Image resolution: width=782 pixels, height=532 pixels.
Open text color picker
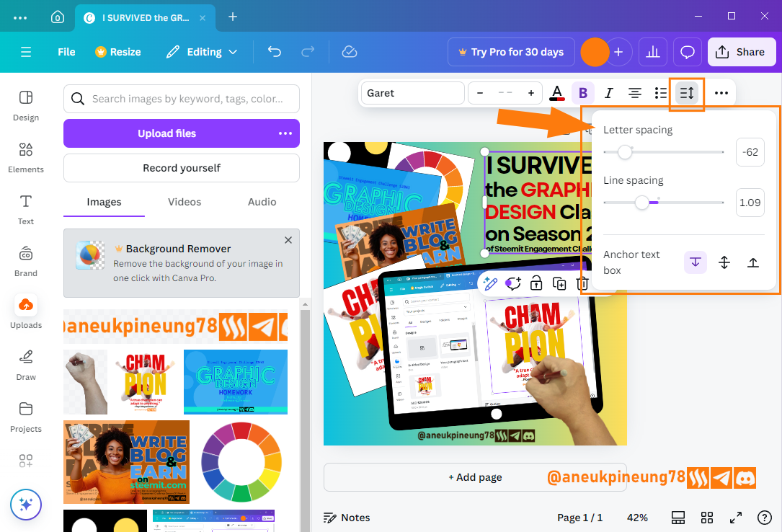coord(557,93)
